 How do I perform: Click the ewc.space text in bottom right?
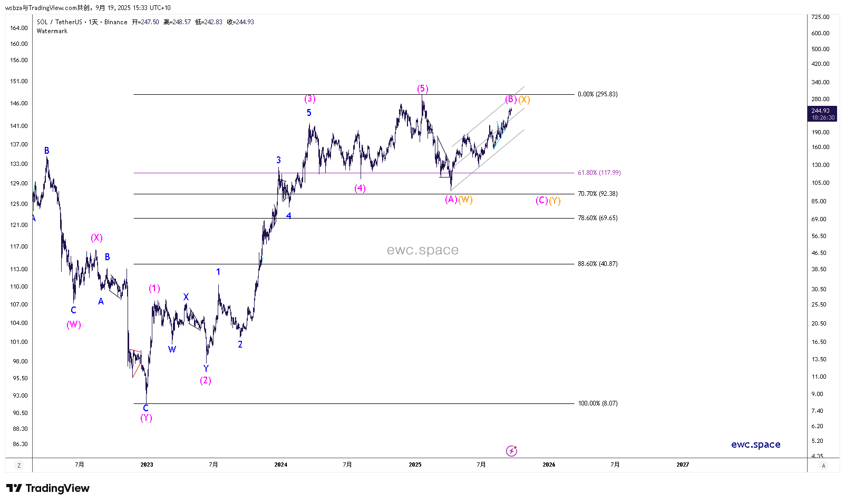click(755, 444)
